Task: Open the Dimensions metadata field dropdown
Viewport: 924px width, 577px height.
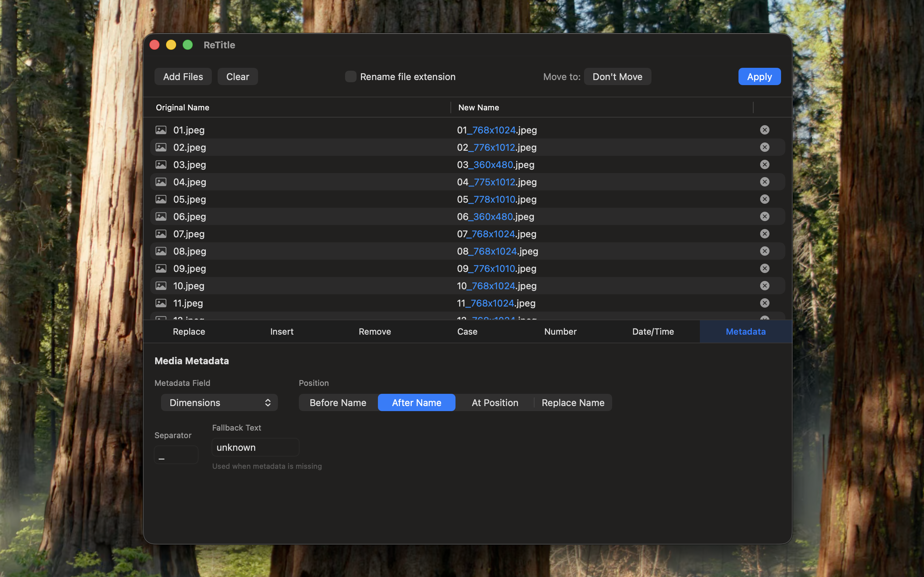Action: pyautogui.click(x=219, y=402)
